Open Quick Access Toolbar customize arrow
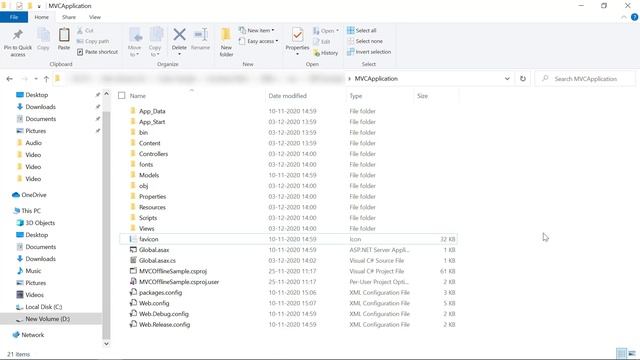This screenshot has height=360, width=640. (39, 6)
